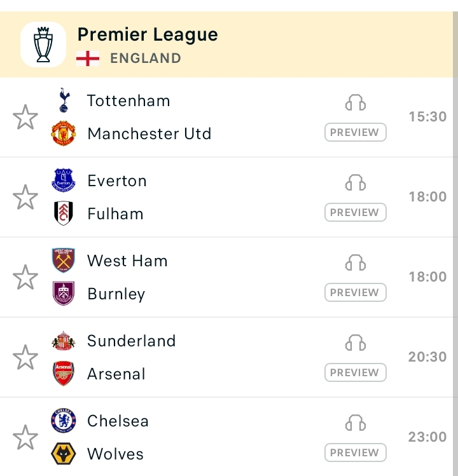The height and width of the screenshot is (476, 458).
Task: Click headphones icon for Everton vs Fulham
Action: (x=356, y=183)
